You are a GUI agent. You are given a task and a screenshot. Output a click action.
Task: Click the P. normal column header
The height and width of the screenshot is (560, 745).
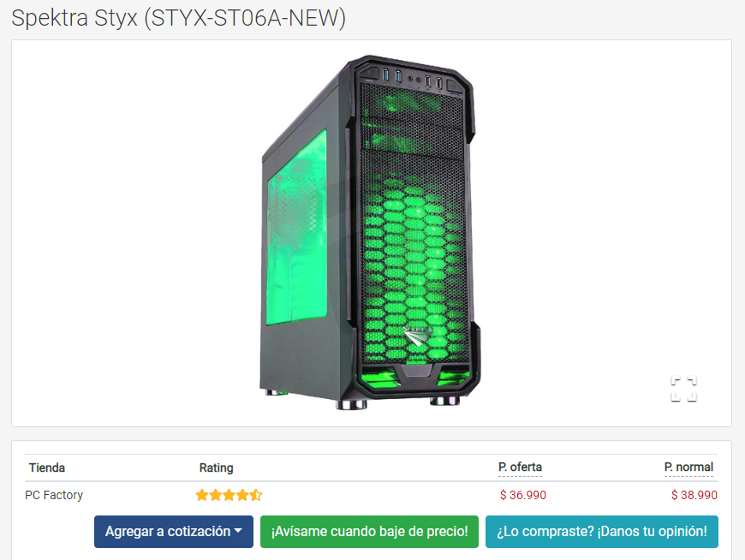point(688,468)
